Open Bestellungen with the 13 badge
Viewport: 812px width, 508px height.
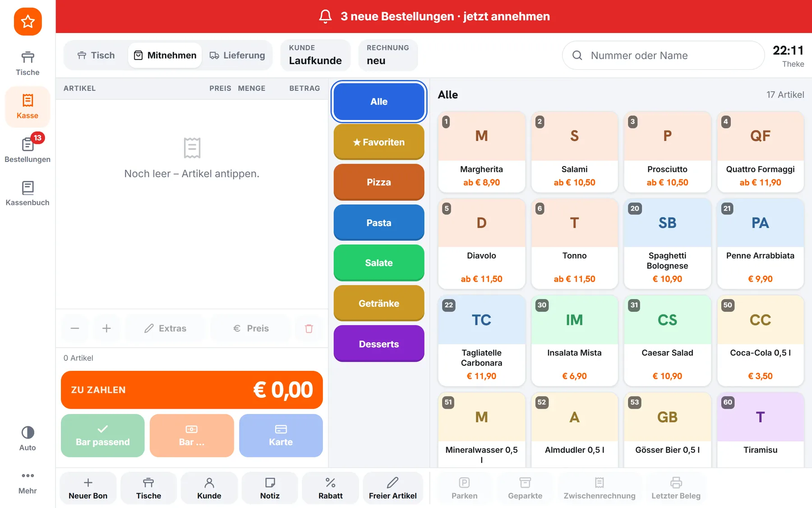[x=28, y=150]
